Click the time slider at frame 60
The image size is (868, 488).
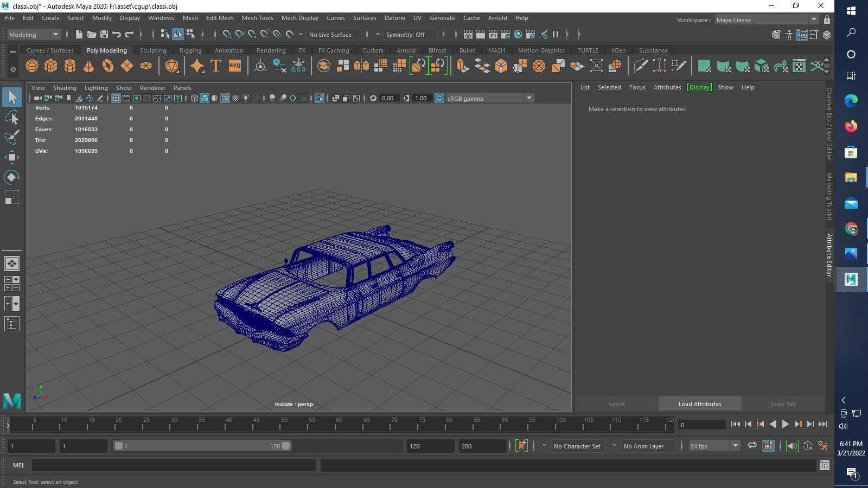(339, 423)
